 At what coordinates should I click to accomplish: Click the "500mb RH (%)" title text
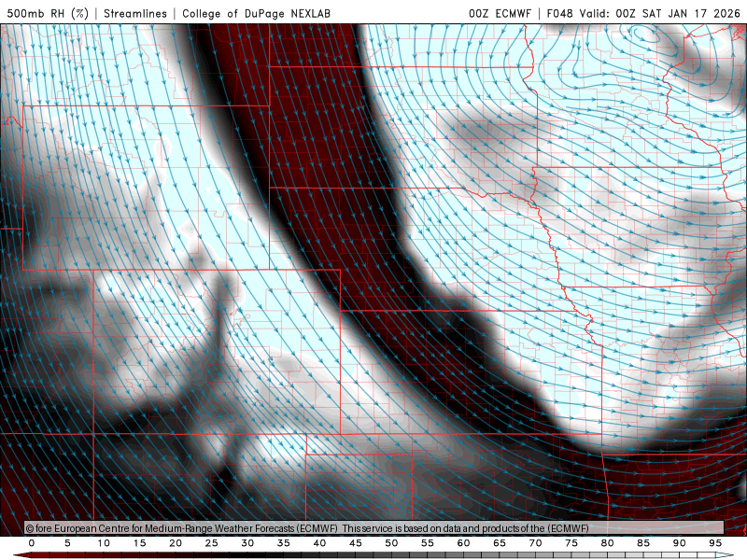coord(48,13)
